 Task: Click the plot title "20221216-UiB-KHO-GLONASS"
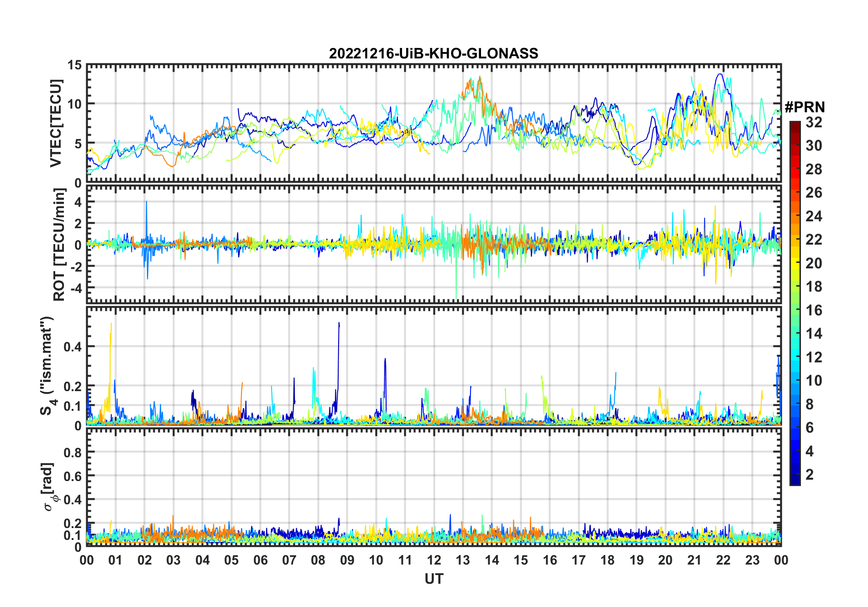click(x=434, y=54)
